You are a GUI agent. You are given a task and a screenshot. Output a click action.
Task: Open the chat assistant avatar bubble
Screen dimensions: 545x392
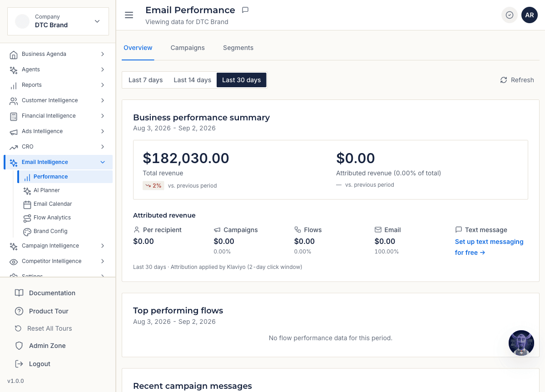(x=521, y=343)
